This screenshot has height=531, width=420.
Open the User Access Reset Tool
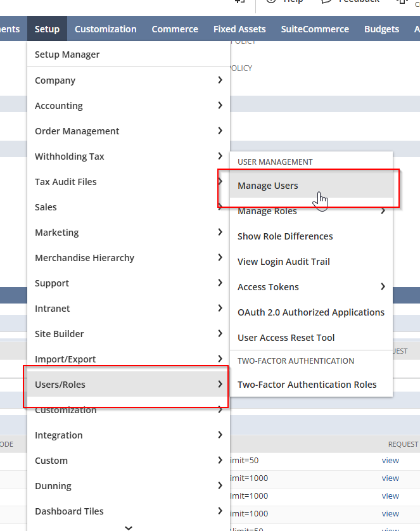[285, 337]
